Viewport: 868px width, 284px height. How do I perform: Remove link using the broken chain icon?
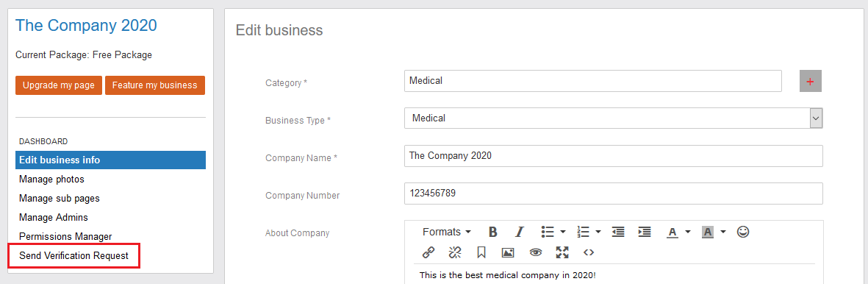[x=455, y=253]
